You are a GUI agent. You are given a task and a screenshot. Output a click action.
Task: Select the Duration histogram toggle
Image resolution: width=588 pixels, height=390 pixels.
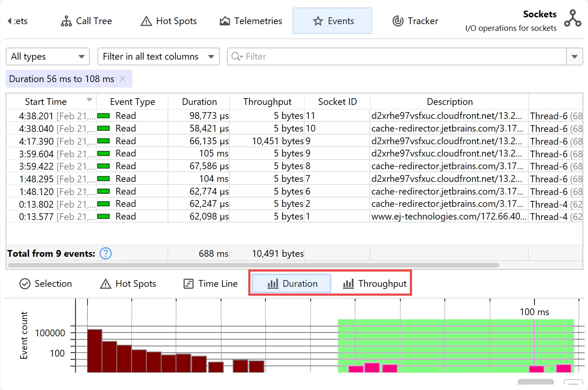(292, 284)
